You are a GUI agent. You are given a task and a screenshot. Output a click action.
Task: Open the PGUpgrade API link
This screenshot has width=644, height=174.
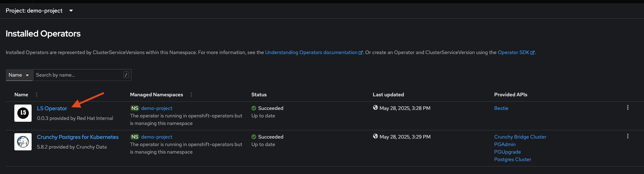coord(507,152)
